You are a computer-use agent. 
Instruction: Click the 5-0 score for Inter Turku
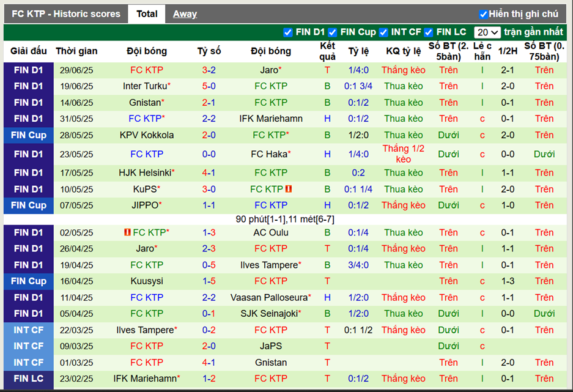209,86
